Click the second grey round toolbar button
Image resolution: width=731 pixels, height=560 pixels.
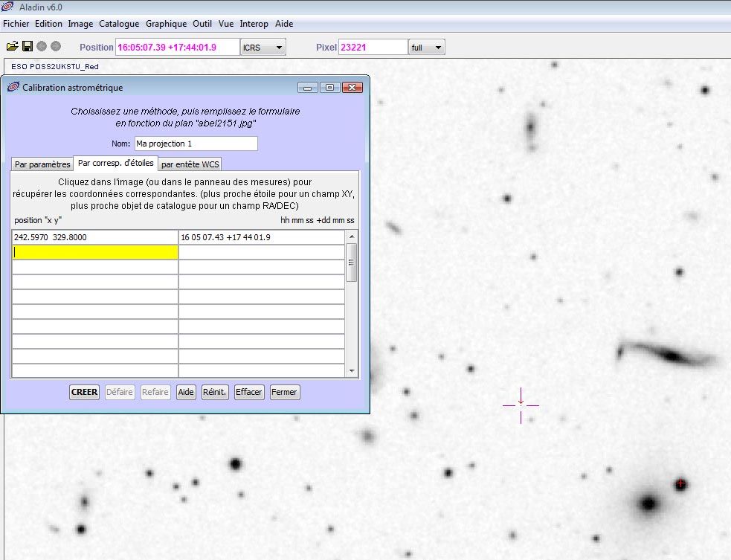tap(56, 46)
